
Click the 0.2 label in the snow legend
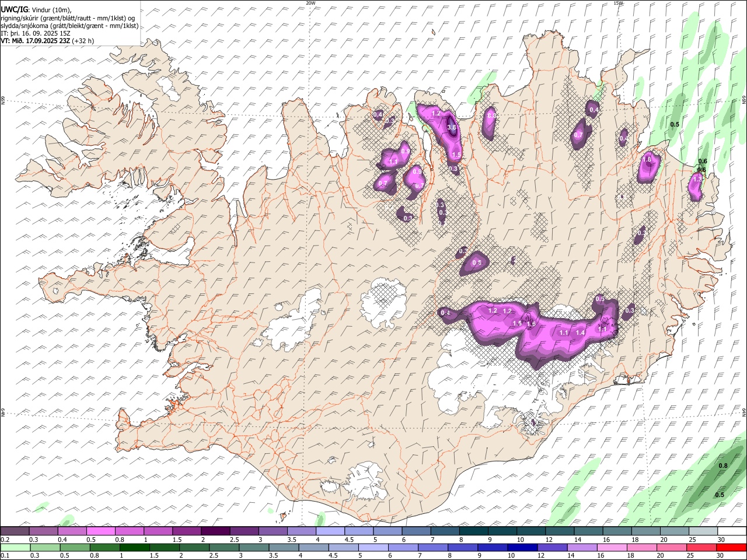click(5, 540)
